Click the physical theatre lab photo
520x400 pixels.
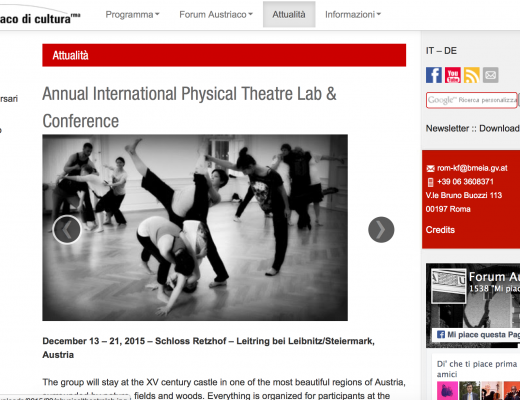pos(195,228)
